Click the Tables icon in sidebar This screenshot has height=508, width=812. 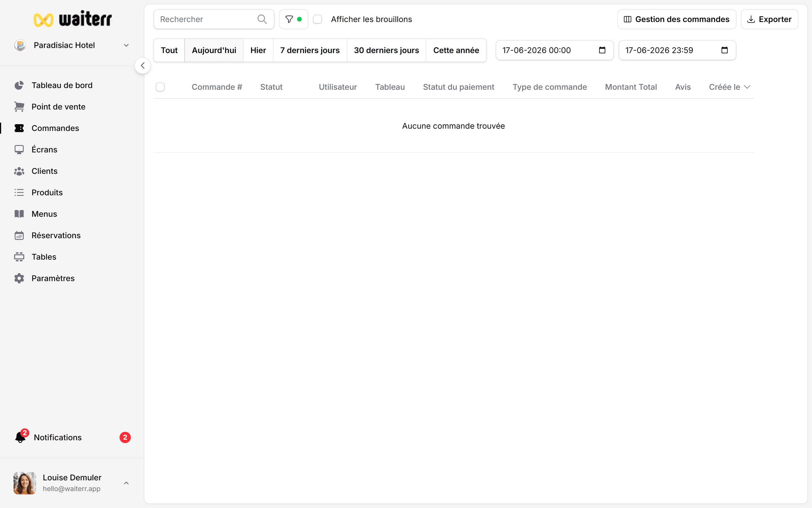click(x=19, y=257)
